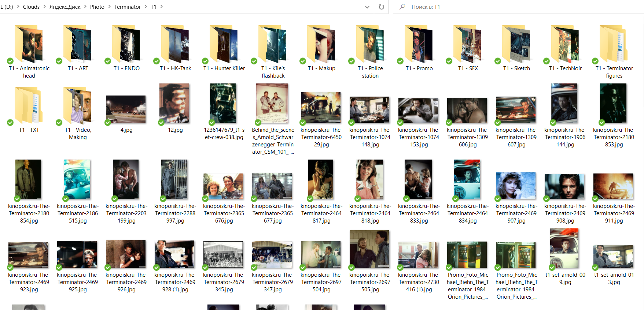This screenshot has height=310, width=644.
Task: Select the T1 - HK-Tank folder icon
Action: tap(175, 44)
